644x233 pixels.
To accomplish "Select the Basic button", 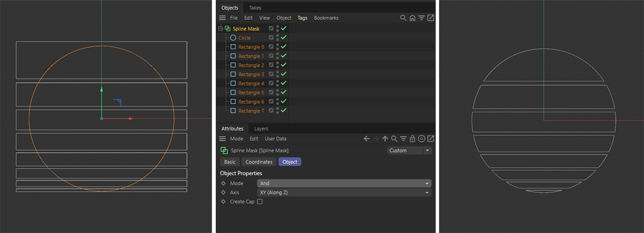I will click(x=230, y=162).
